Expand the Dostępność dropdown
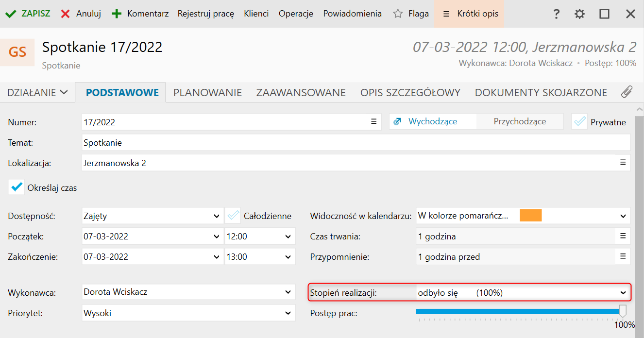 pos(217,216)
